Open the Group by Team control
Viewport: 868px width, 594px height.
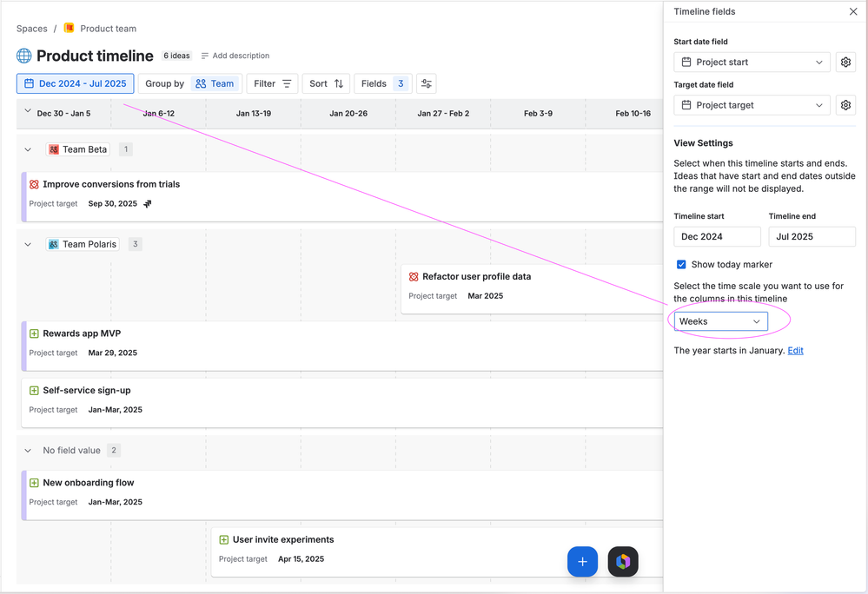[x=190, y=83]
